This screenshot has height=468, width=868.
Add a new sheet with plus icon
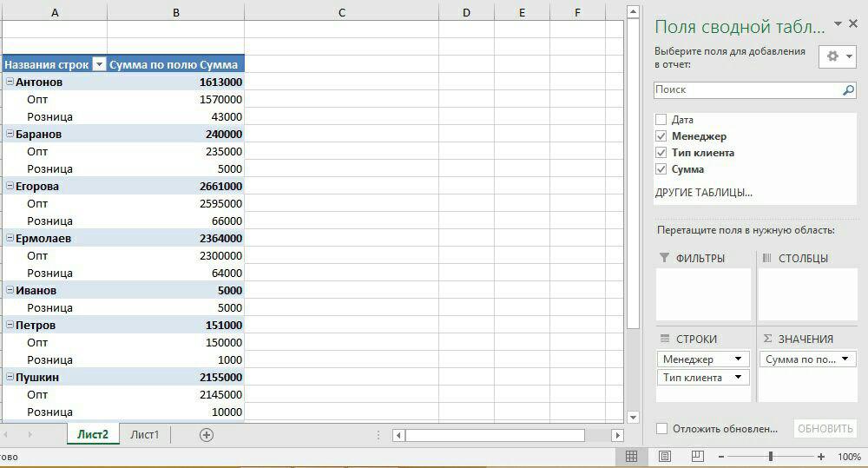(206, 435)
